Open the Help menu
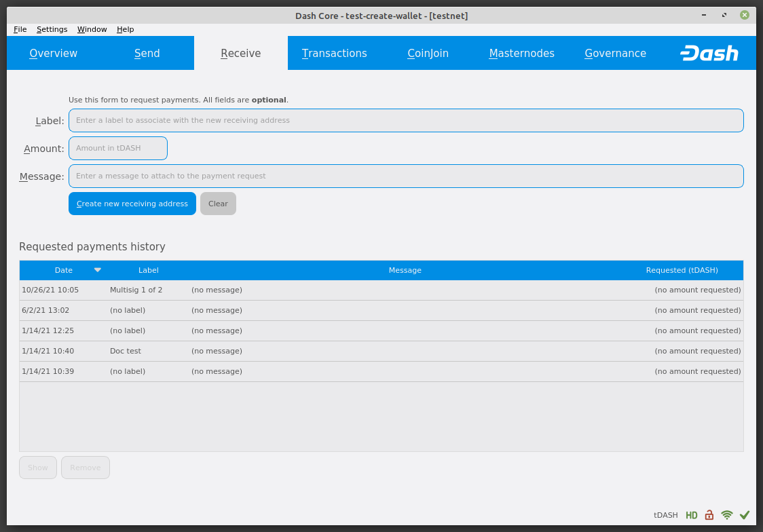Viewport: 763px width, 532px height. tap(125, 29)
